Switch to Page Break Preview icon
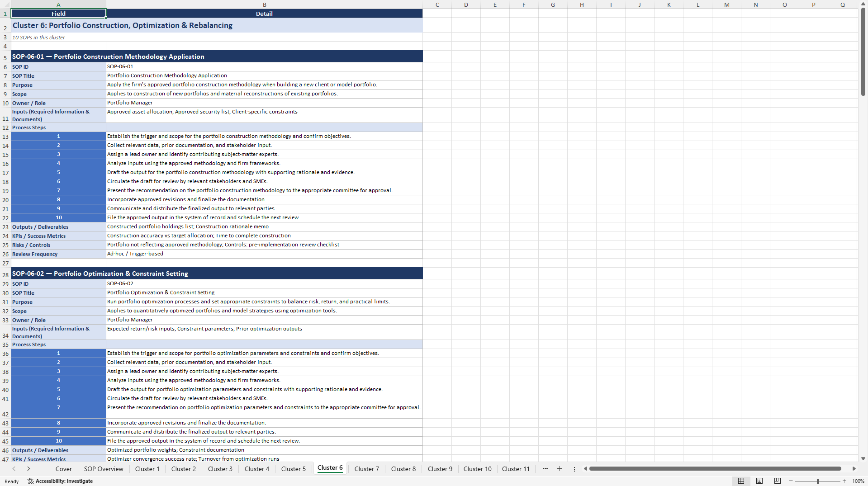868x486 pixels. coord(778,481)
